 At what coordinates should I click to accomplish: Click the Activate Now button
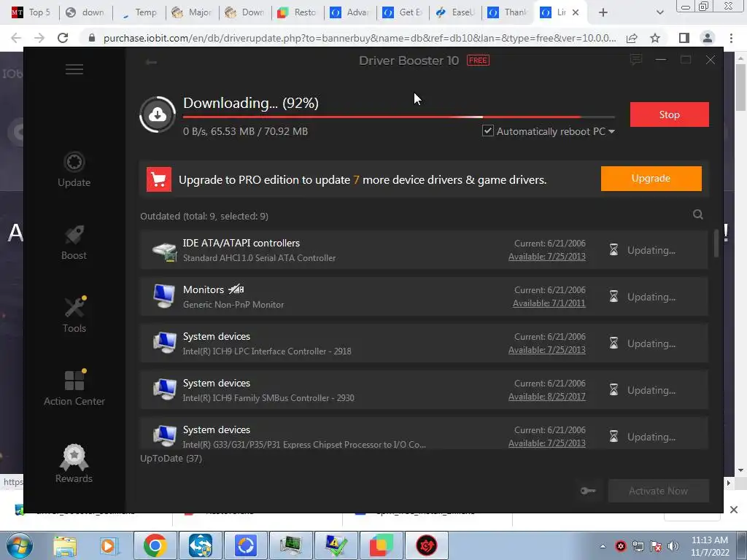pyautogui.click(x=659, y=491)
